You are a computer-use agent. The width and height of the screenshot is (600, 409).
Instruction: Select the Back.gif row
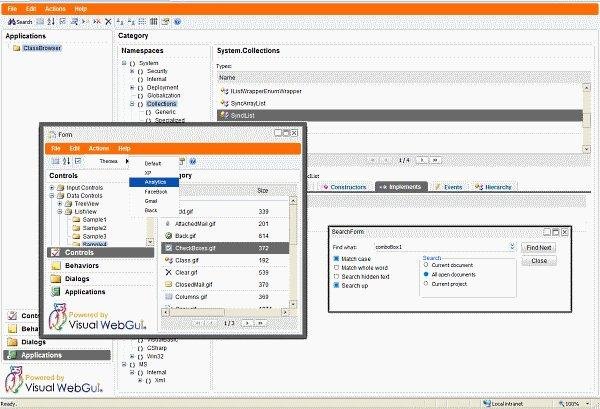click(225, 236)
